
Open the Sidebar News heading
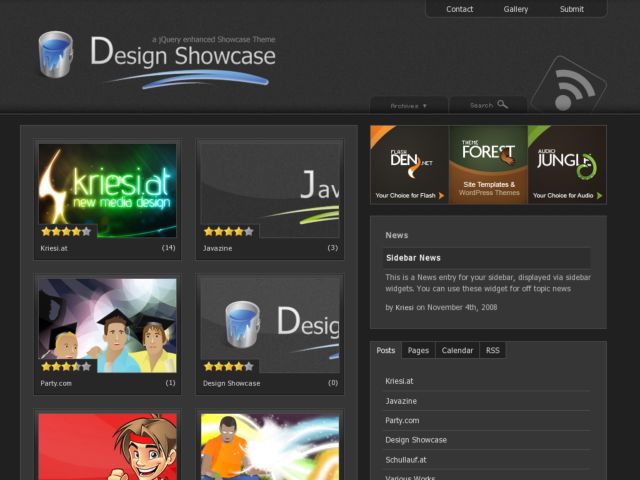(413, 258)
